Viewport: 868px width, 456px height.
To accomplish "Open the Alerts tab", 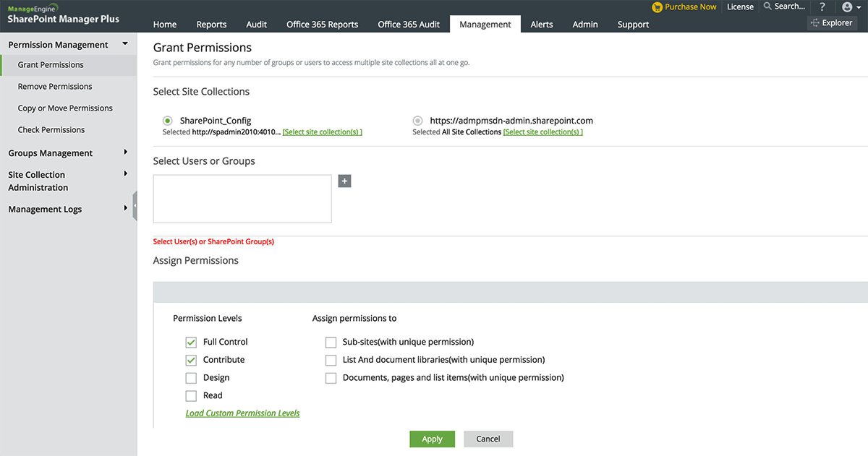I will 541,24.
